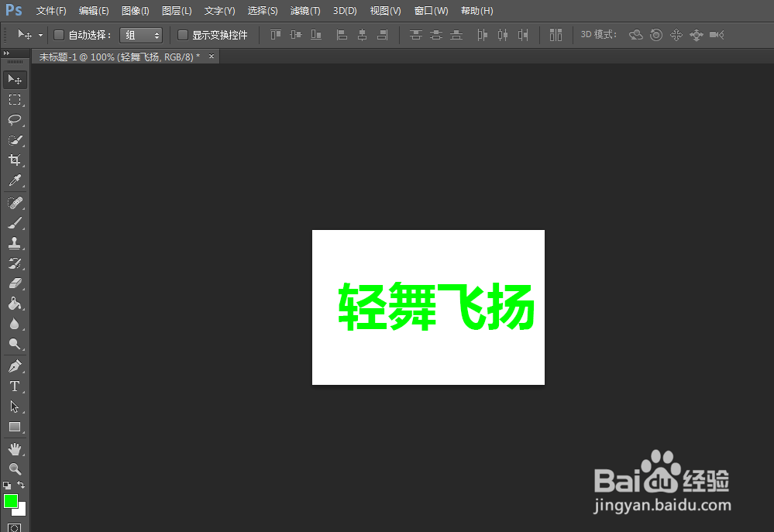The height and width of the screenshot is (532, 774).
Task: Select the Eraser tool
Action: (15, 283)
